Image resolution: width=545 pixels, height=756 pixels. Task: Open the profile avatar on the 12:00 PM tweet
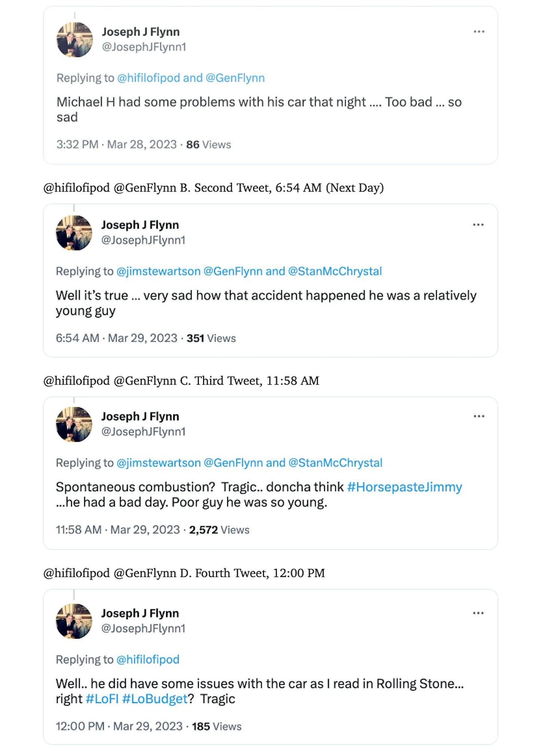click(x=74, y=621)
